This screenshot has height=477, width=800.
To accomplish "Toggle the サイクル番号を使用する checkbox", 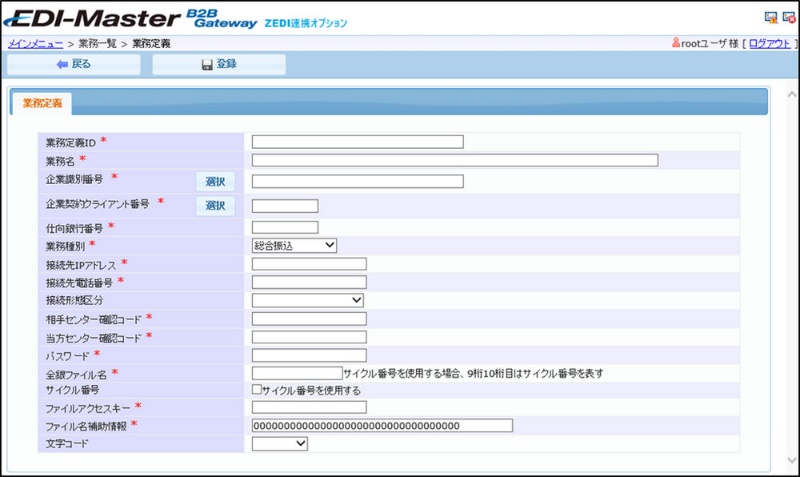I will (x=257, y=390).
